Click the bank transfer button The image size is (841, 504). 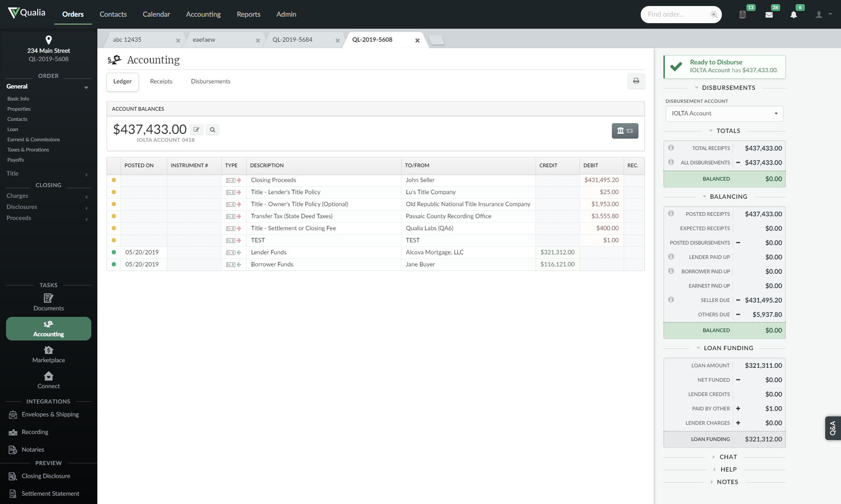coord(625,131)
